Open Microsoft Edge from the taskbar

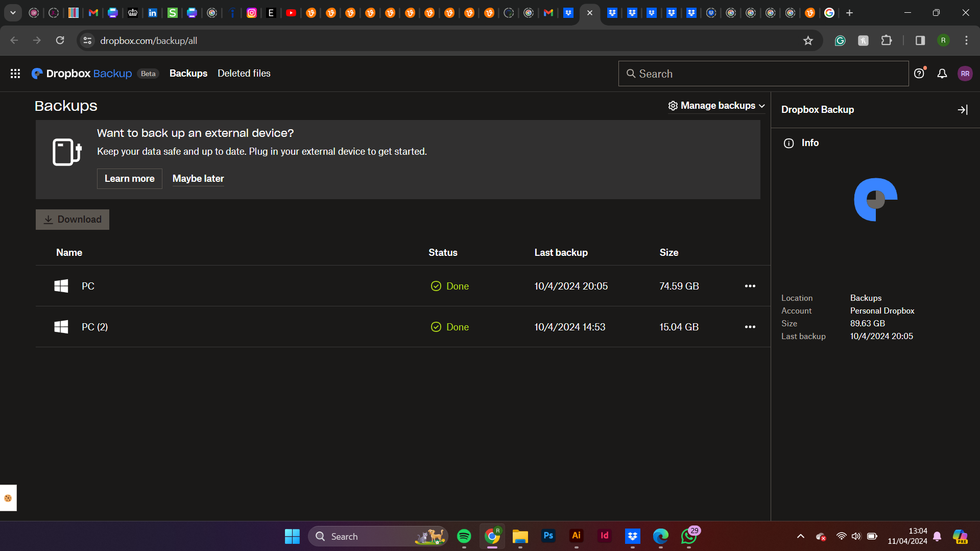pyautogui.click(x=661, y=536)
